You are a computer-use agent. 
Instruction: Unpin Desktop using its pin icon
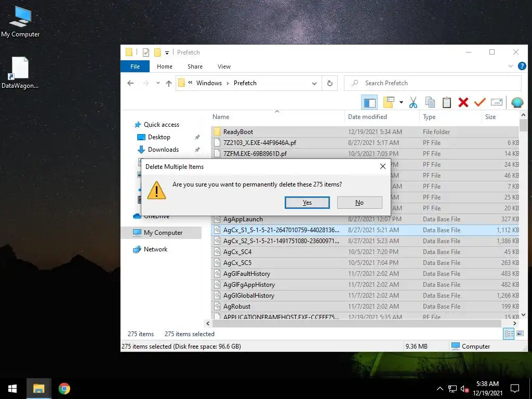(197, 137)
